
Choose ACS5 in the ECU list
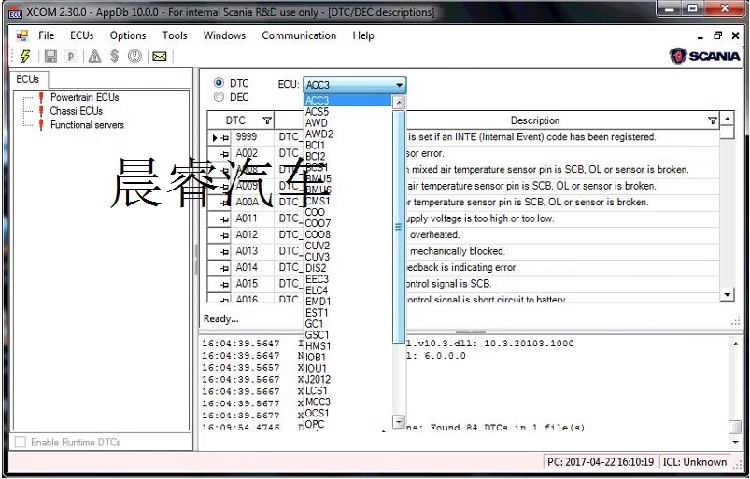point(348,111)
